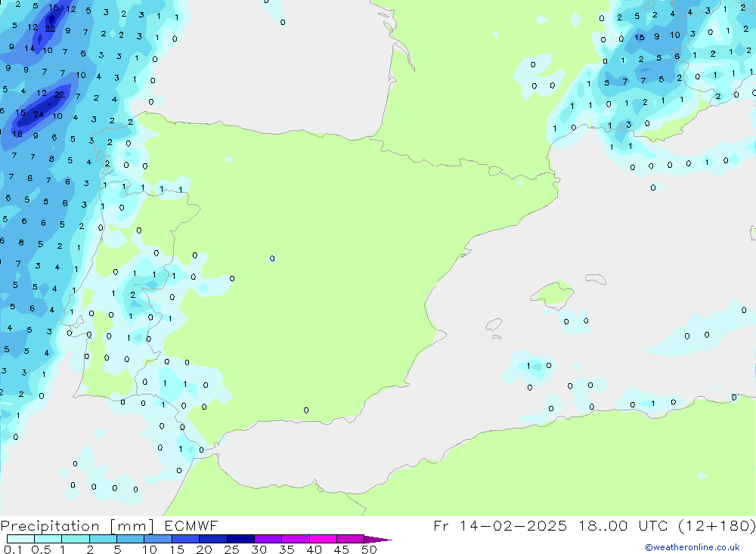Click the "14" precipitation value on map
Screen dimensions: 756x554
(30, 48)
